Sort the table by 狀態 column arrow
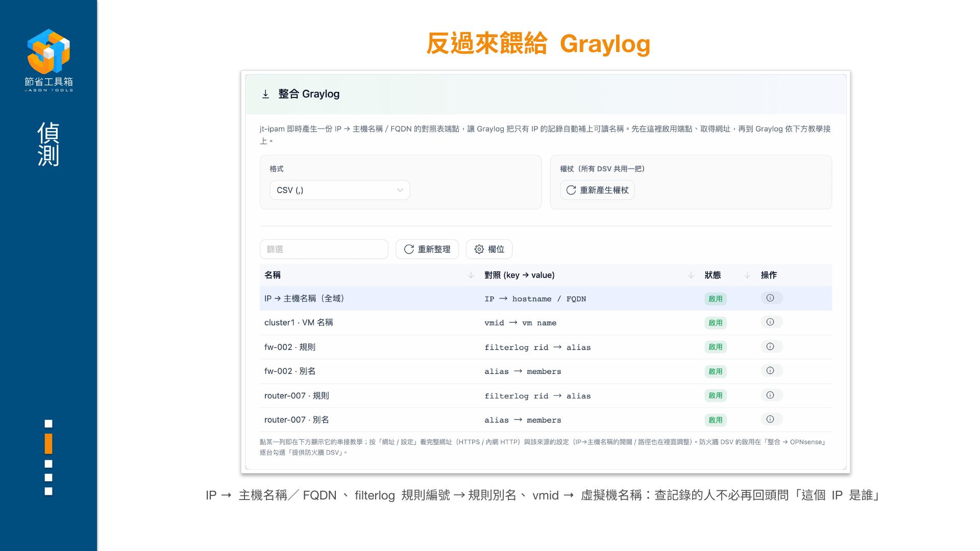The height and width of the screenshot is (551, 980). (747, 275)
